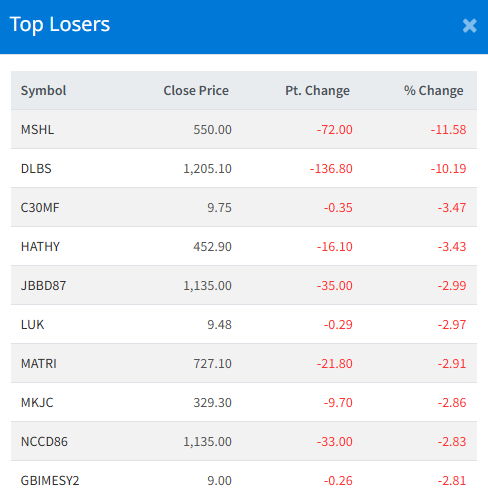This screenshot has width=488, height=495.
Task: Select the C30MF symbol
Action: [x=40, y=208]
